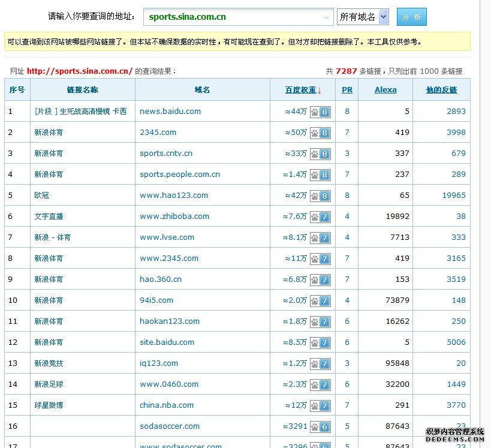Click inside the address query input field
Viewport: 491px width, 448px height.
click(x=234, y=17)
